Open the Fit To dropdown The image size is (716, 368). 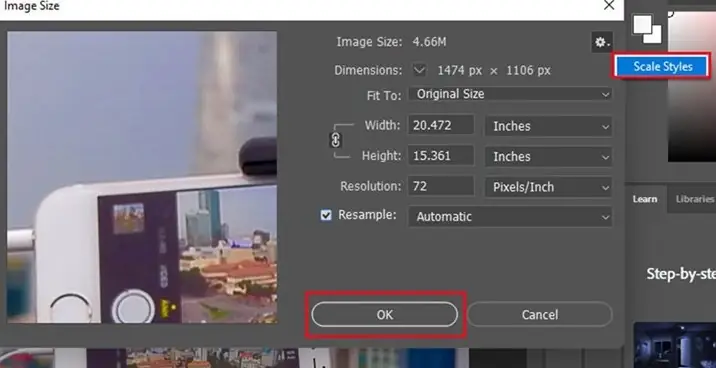(x=510, y=95)
